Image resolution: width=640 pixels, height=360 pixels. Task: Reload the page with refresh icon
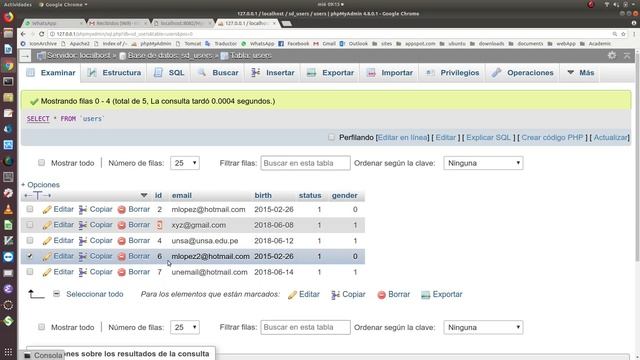[x=41, y=34]
